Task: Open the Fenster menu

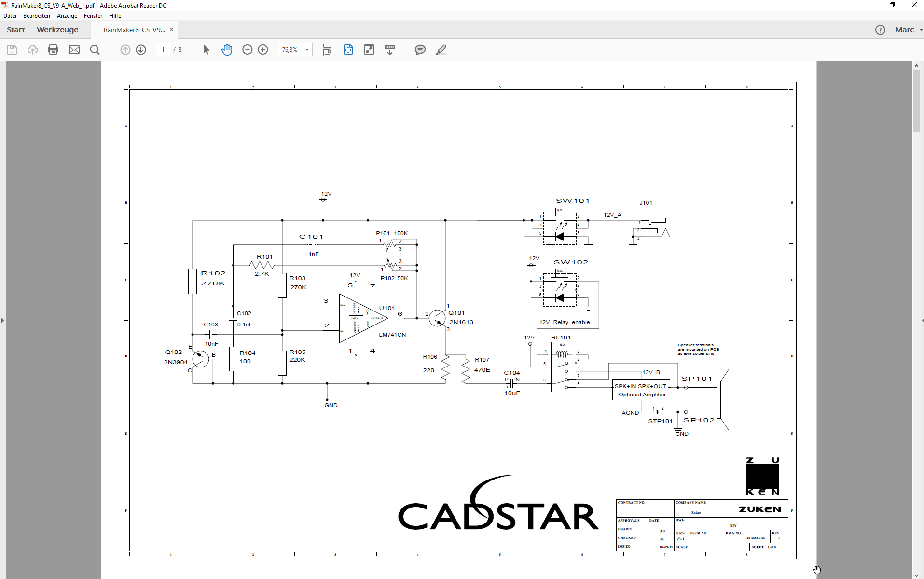Action: pos(93,16)
